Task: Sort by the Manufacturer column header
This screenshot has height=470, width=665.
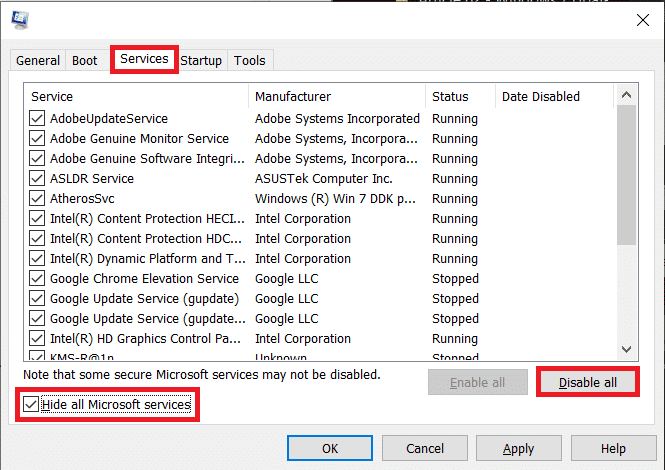Action: tap(337, 97)
